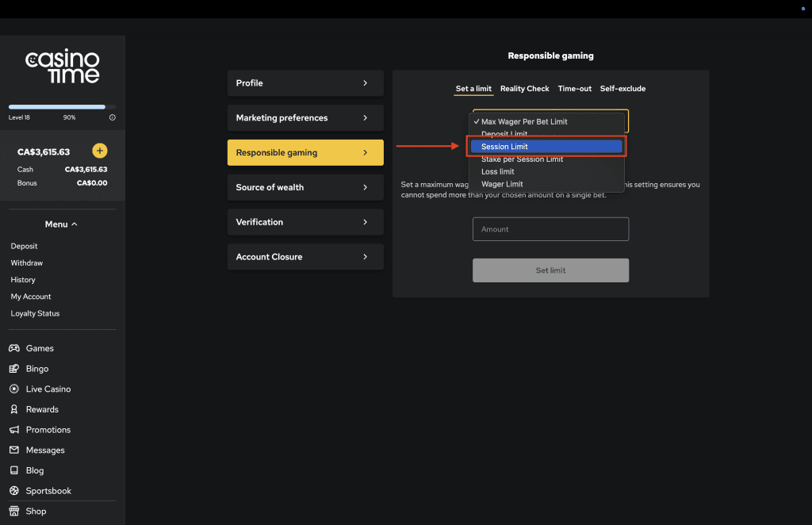Expand Marketing preferences via its chevron
Image resolution: width=812 pixels, height=525 pixels.
365,117
